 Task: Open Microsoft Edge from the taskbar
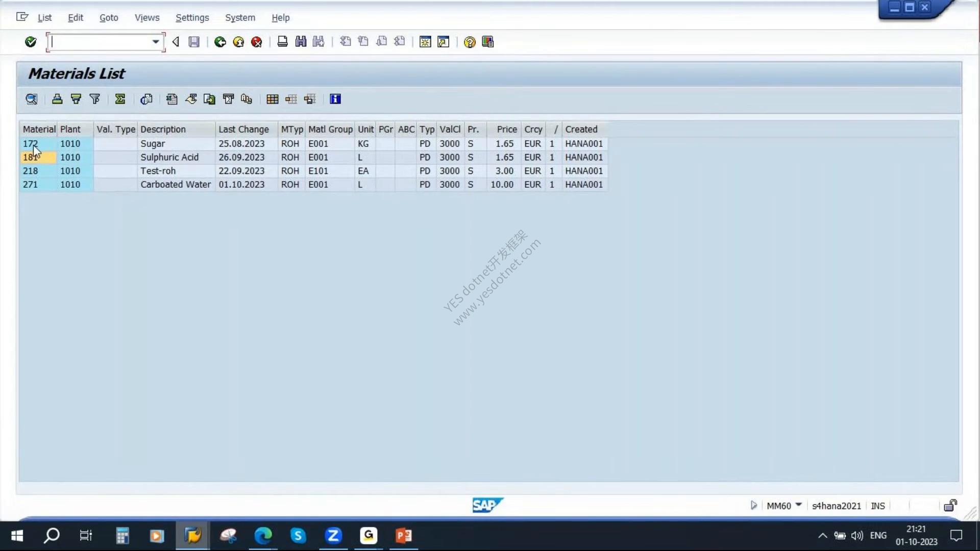(x=263, y=535)
